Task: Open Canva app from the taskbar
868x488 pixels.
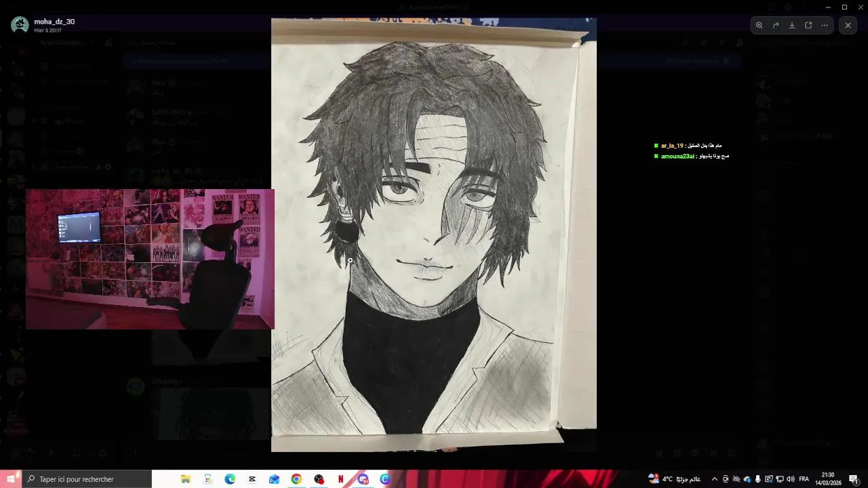Action: (385, 479)
